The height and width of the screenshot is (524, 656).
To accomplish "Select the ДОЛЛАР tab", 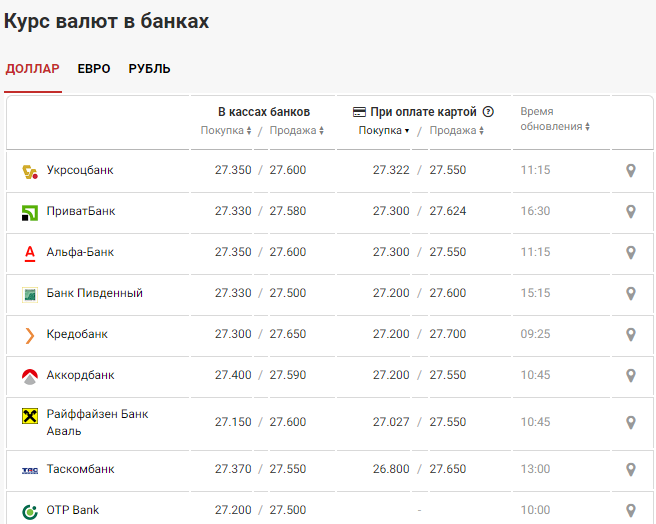I will tap(33, 69).
